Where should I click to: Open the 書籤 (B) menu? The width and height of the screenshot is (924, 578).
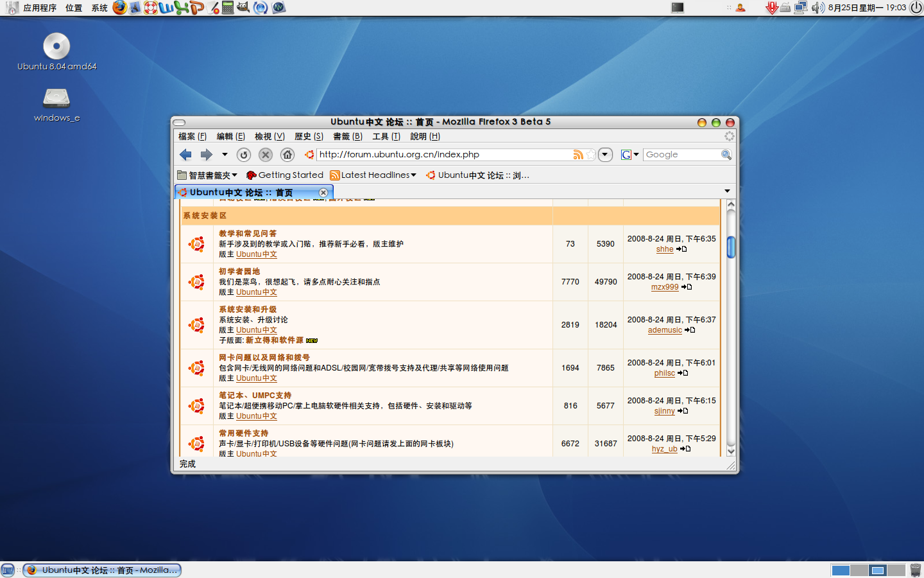[x=348, y=137]
